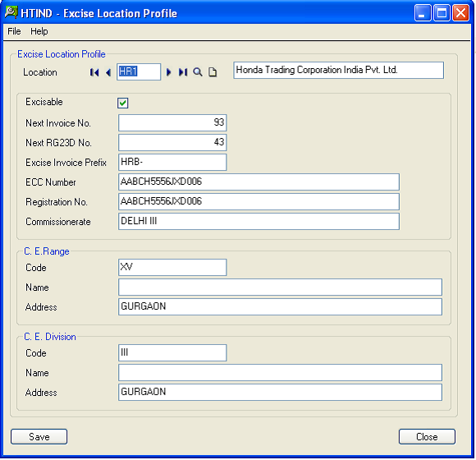Image resolution: width=476 pixels, height=460 pixels.
Task: Click the empty C. E. Division Name field
Action: (x=280, y=372)
